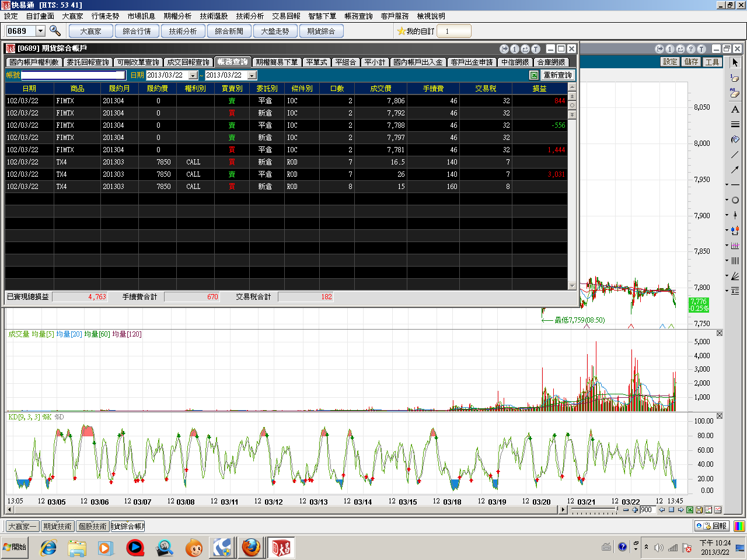The image size is (747, 560).
Task: Select the fan lines tool
Action: coord(735,276)
